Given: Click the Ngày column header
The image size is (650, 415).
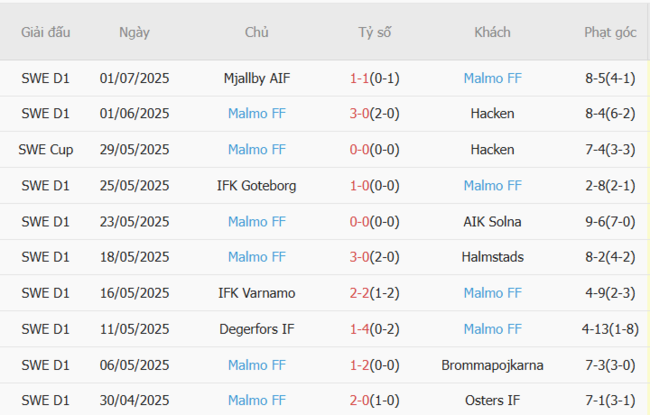Looking at the screenshot, I should (134, 32).
